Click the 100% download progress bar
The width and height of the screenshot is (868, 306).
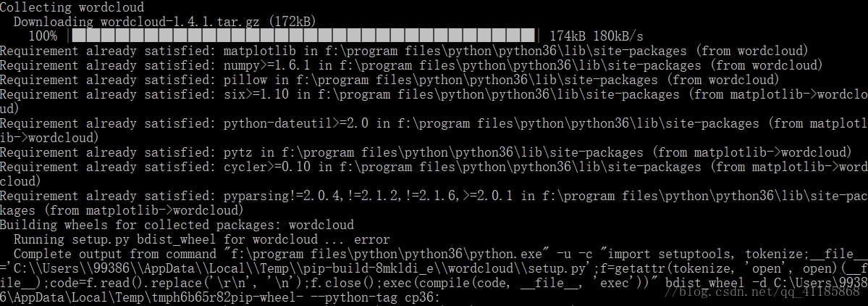pyautogui.click(x=303, y=36)
